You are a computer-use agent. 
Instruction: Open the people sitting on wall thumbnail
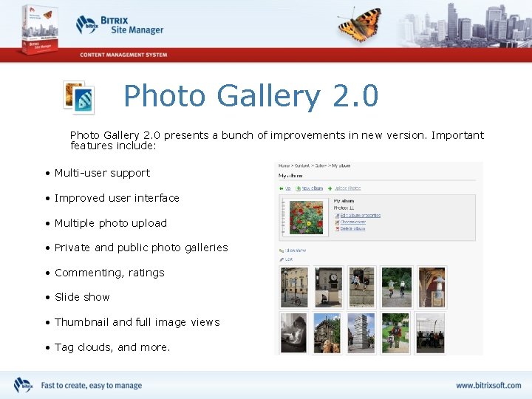[x=361, y=287]
